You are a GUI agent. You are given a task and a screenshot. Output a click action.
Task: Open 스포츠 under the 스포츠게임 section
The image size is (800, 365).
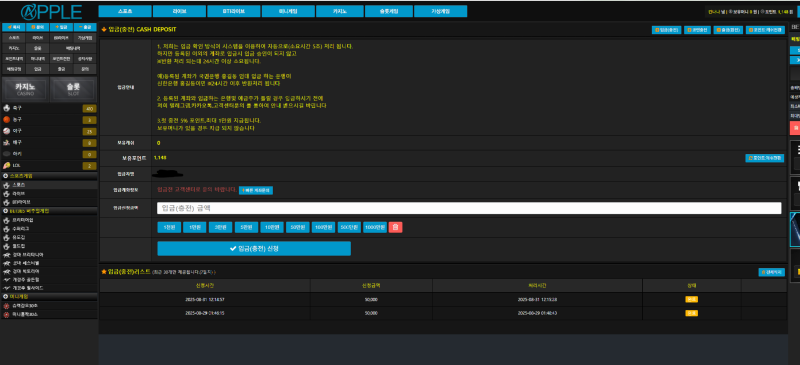[49, 185]
